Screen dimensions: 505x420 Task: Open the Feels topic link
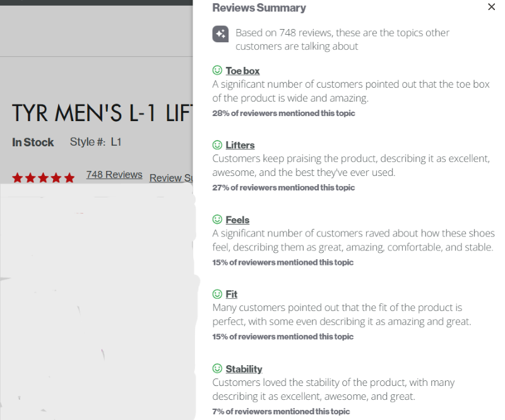(x=237, y=220)
